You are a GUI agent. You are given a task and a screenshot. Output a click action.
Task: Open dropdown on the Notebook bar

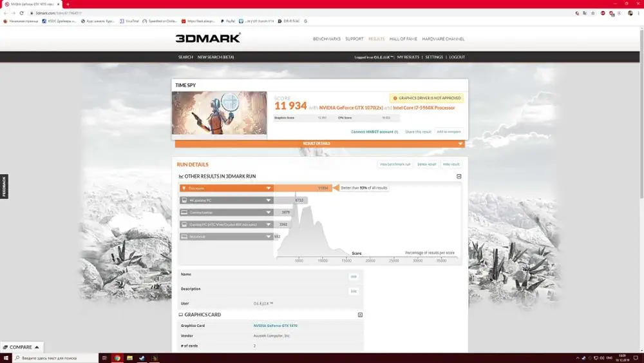268,237
